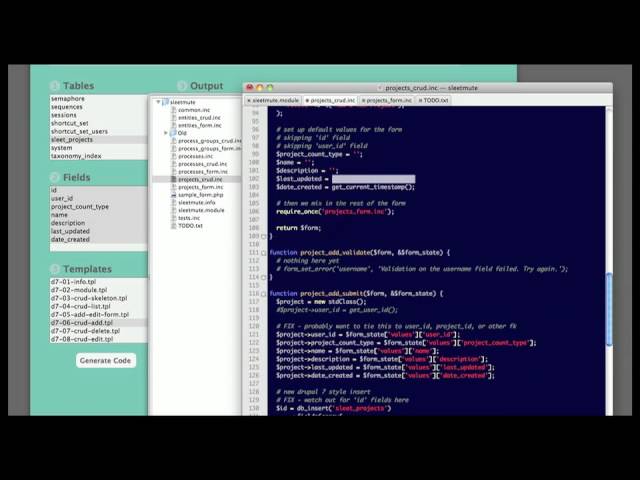Click the number icon beside Tables heading
The image size is (640, 480).
click(x=56, y=86)
